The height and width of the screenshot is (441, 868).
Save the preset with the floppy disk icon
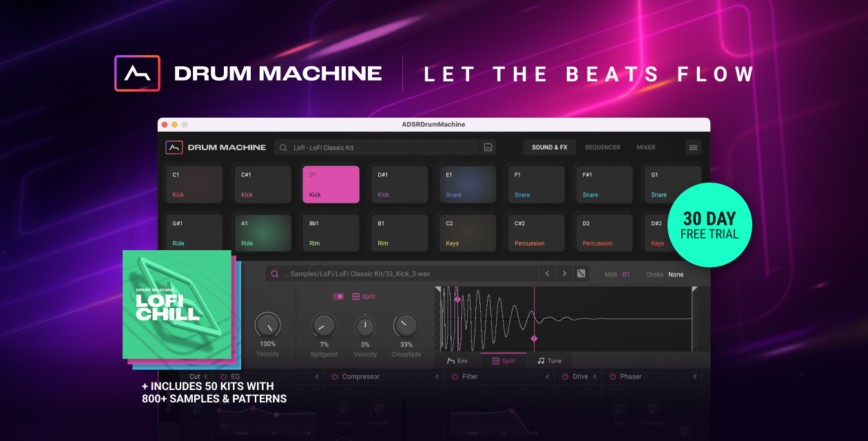click(488, 147)
